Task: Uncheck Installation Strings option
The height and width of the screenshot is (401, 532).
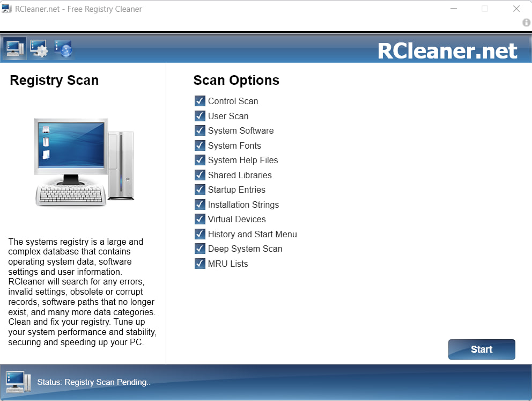Action: click(200, 205)
